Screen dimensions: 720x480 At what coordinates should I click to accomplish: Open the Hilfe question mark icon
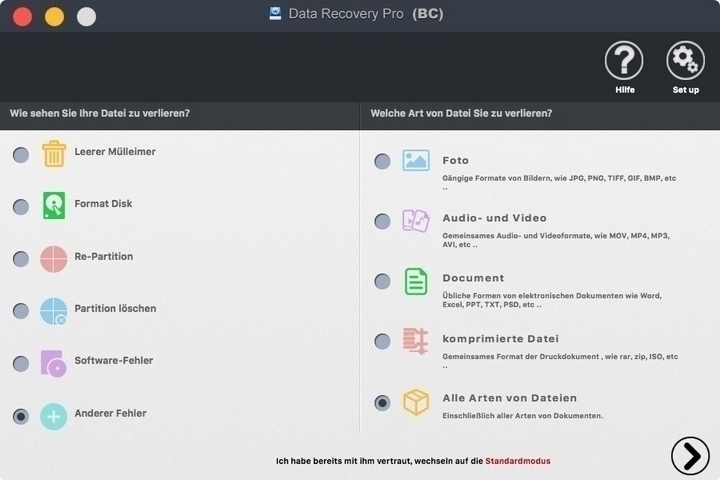(x=624, y=60)
